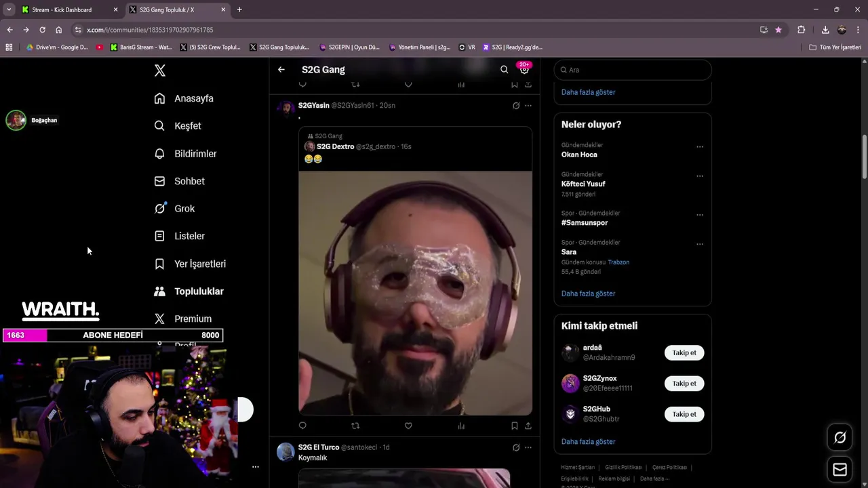The width and height of the screenshot is (868, 488).
Task: Open Tüm Yer İşaretleri folder
Action: pos(835,47)
